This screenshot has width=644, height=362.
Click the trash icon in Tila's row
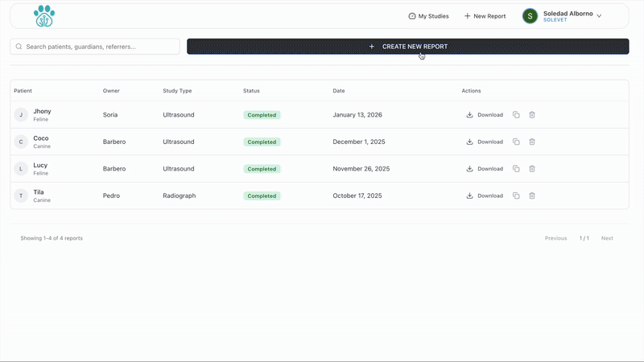[532, 195]
